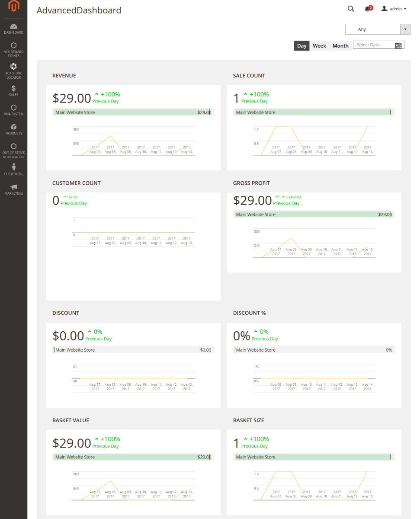The image size is (420, 519).
Task: Open the Products sidebar menu
Action: 13,129
